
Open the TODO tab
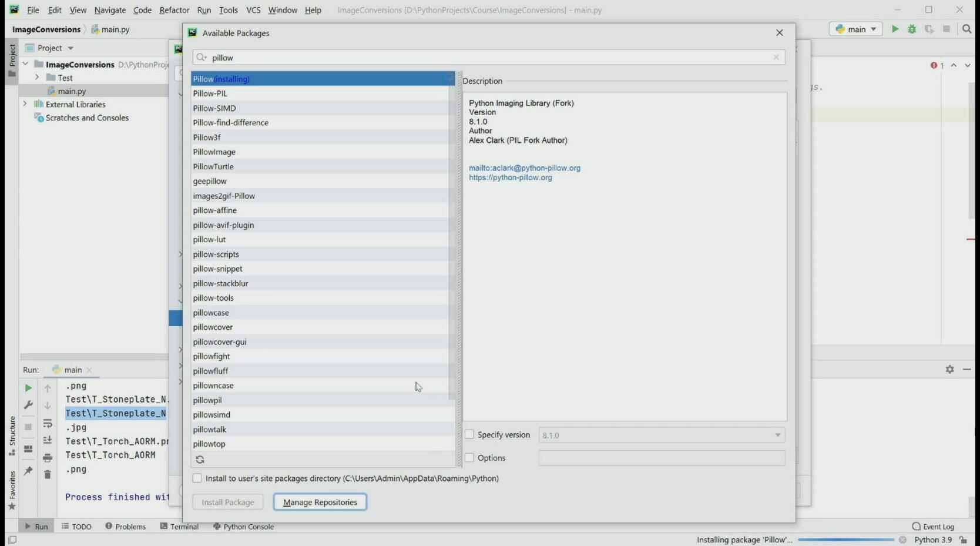tap(77, 527)
